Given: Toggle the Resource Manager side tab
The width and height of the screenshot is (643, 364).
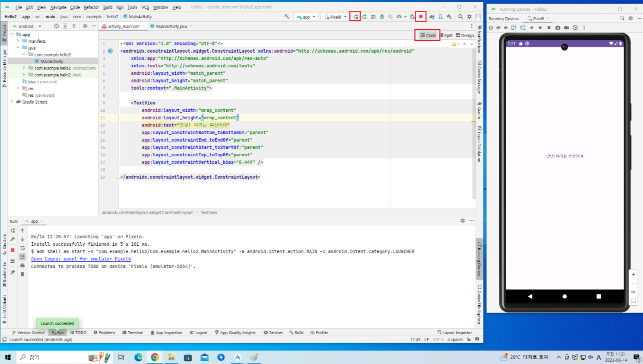Looking at the screenshot, I should (4, 68).
